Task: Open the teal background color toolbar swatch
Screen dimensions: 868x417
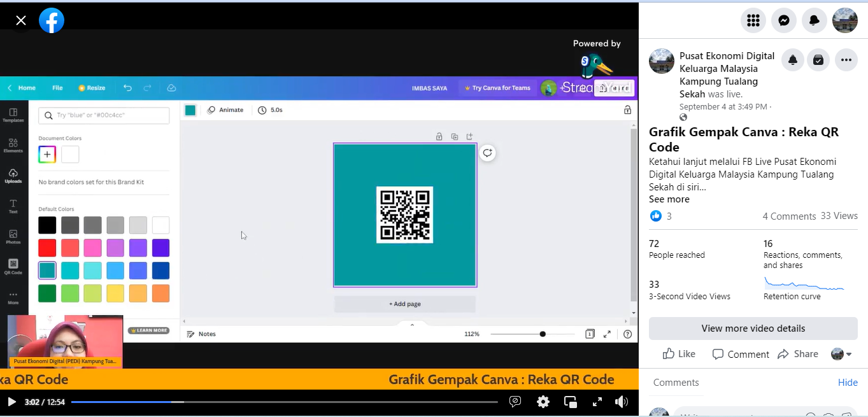Action: point(190,110)
